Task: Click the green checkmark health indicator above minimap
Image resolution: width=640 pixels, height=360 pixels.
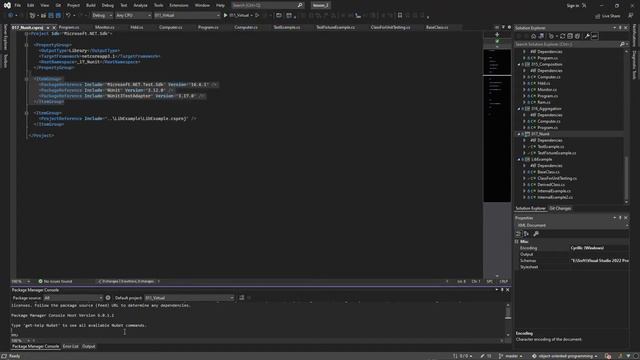Action: [497, 41]
